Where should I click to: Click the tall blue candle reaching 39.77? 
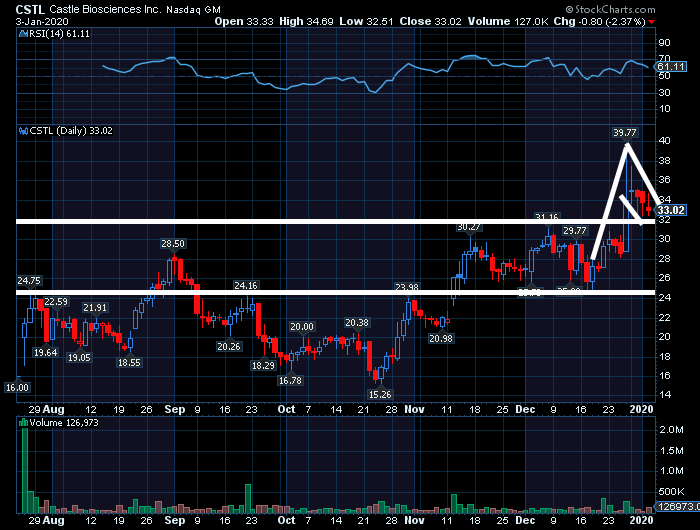click(626, 201)
